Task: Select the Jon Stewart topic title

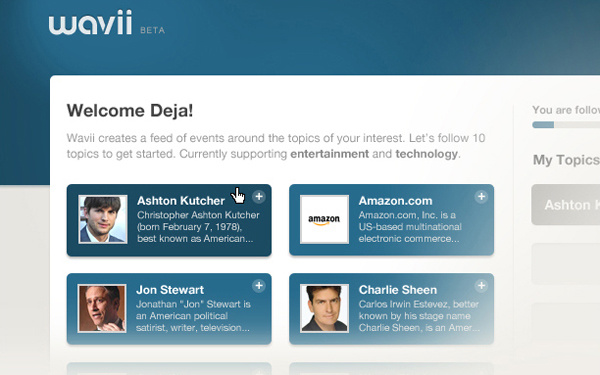Action: click(x=170, y=290)
